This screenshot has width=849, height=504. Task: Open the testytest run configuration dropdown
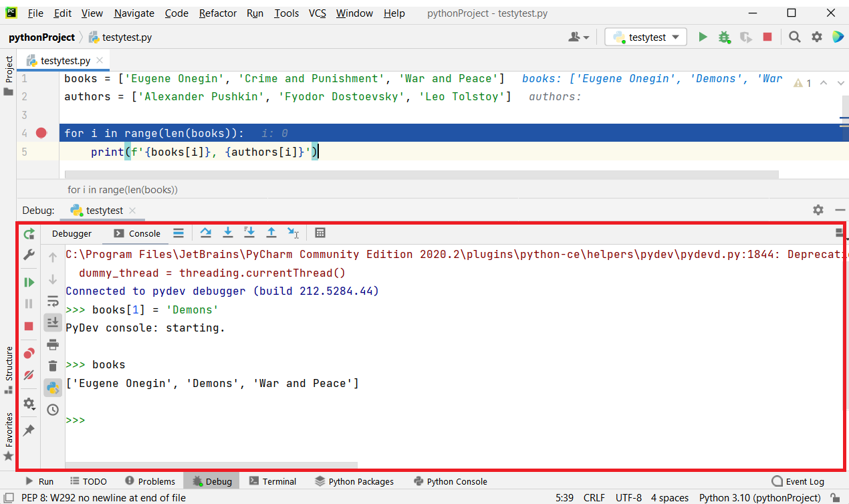tap(646, 37)
